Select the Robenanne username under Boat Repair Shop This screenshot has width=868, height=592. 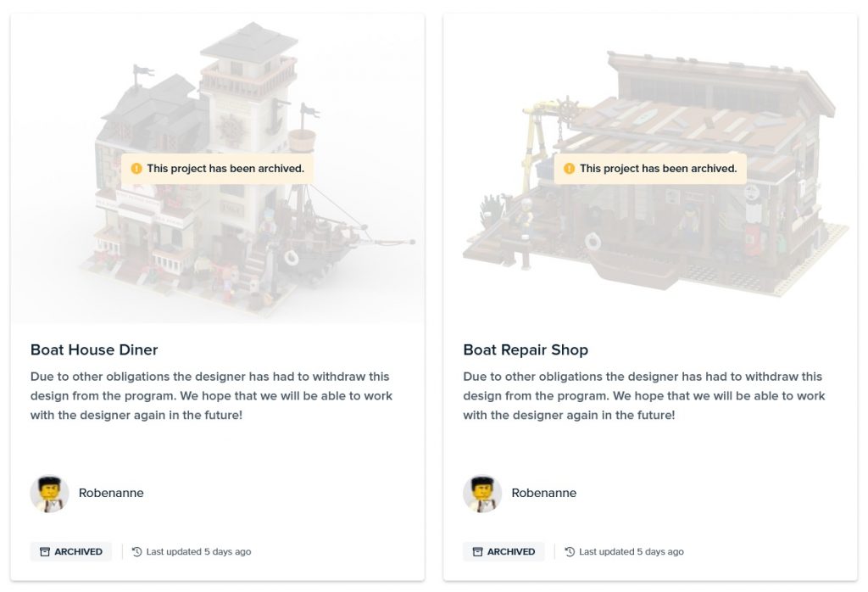tap(544, 493)
